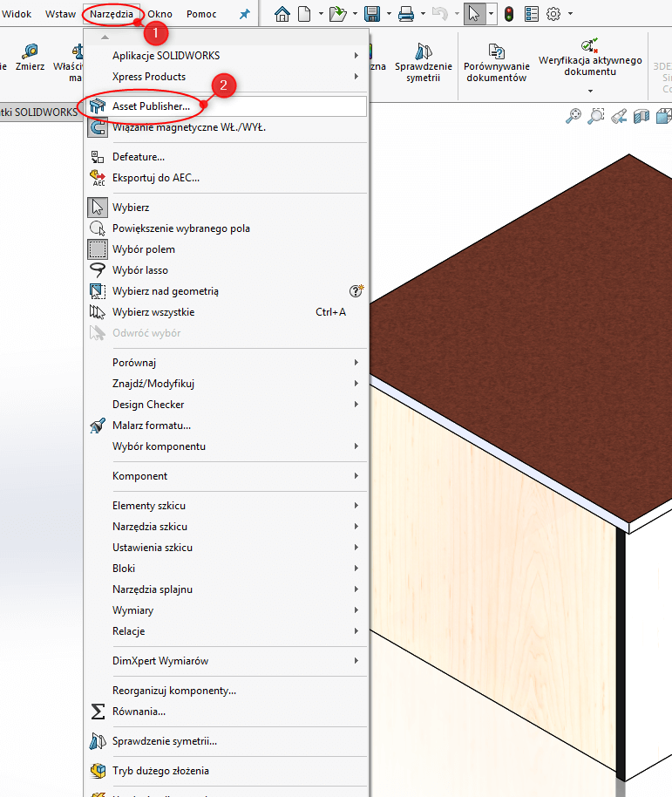The height and width of the screenshot is (797, 672).
Task: Click the Save diskette icon
Action: coord(372,14)
